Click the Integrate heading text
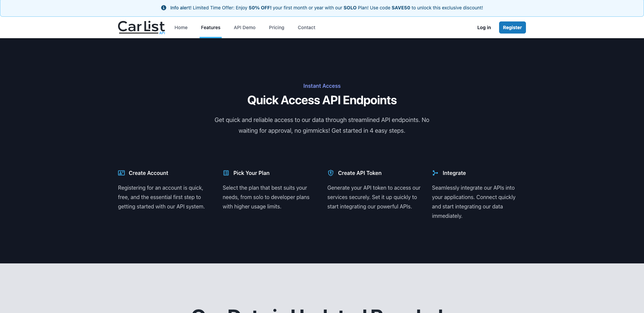 coord(454,173)
